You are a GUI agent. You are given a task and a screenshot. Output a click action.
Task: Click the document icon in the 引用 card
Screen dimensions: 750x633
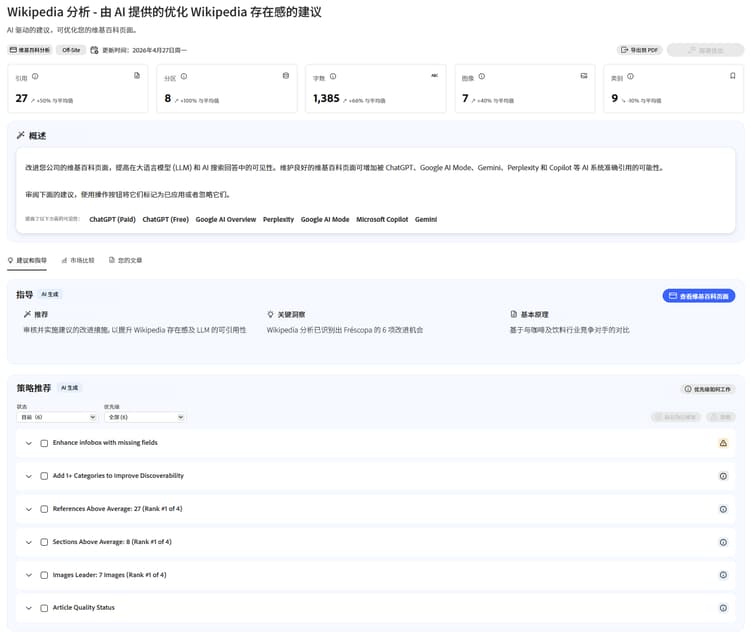pyautogui.click(x=137, y=76)
